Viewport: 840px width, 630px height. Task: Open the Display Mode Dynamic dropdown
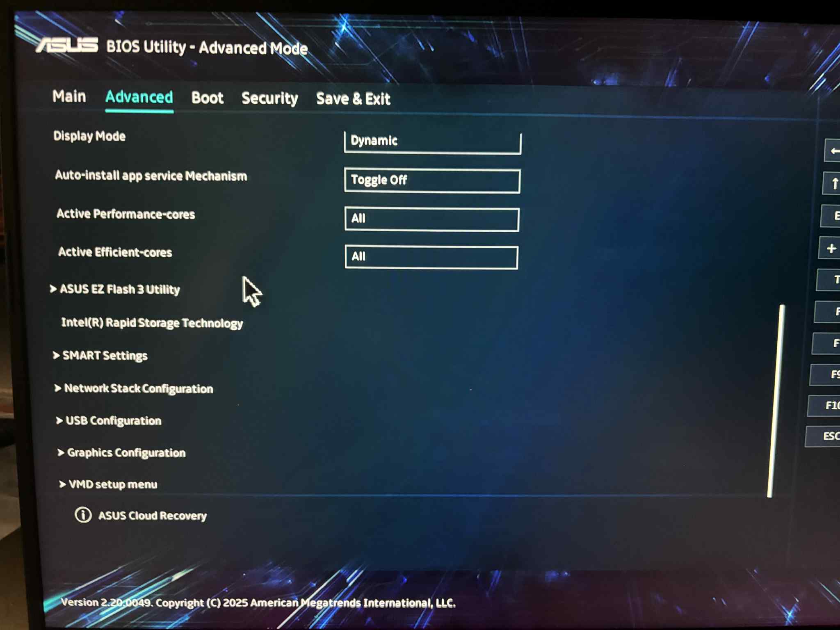click(x=432, y=142)
